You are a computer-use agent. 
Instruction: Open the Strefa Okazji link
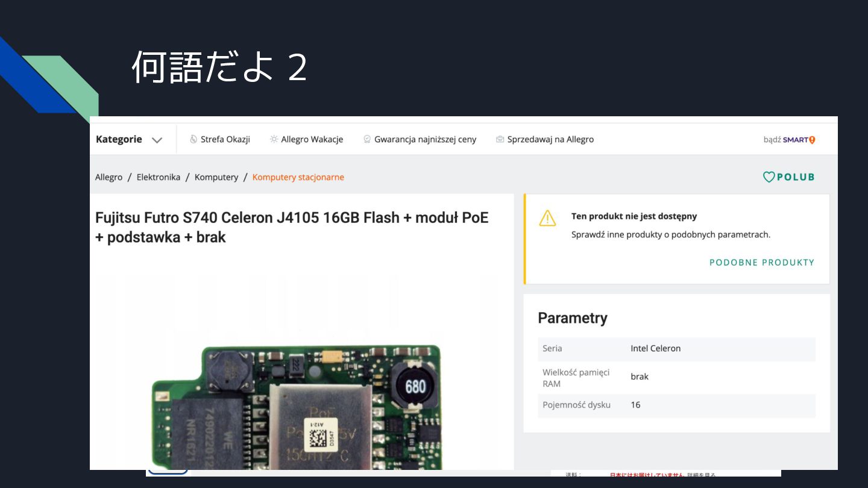point(225,139)
